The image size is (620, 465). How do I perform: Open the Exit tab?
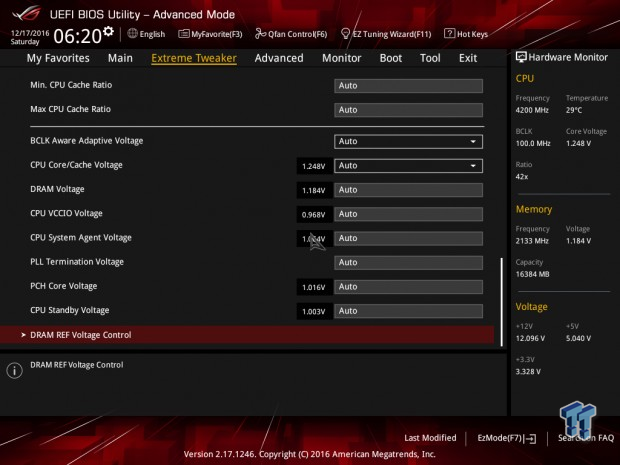468,58
